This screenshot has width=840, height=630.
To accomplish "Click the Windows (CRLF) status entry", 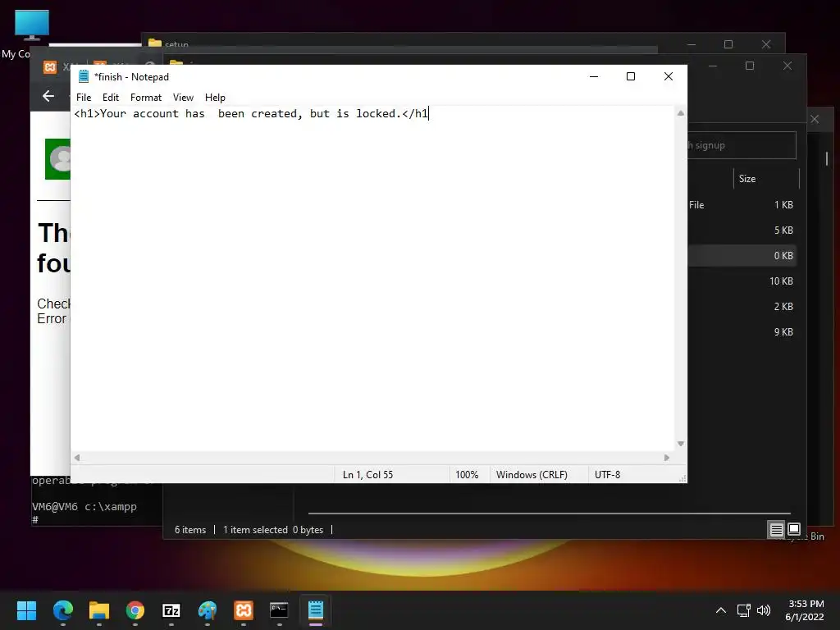I will click(x=532, y=475).
